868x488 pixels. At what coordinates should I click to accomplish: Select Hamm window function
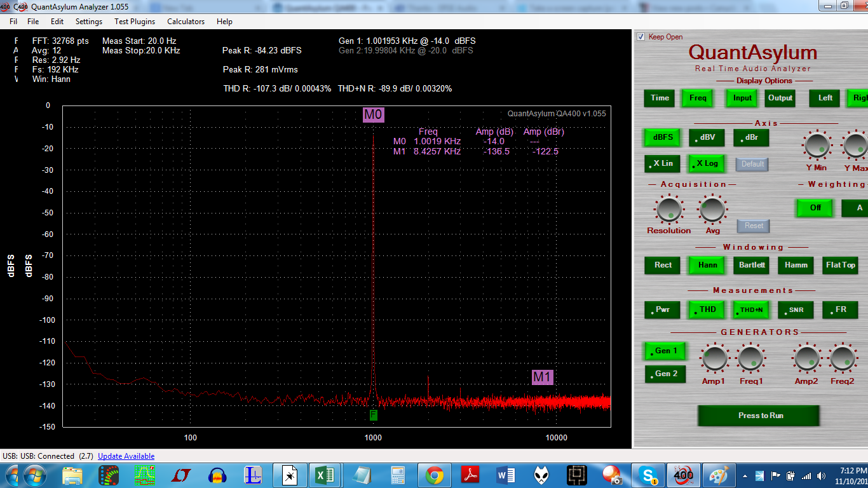point(796,265)
